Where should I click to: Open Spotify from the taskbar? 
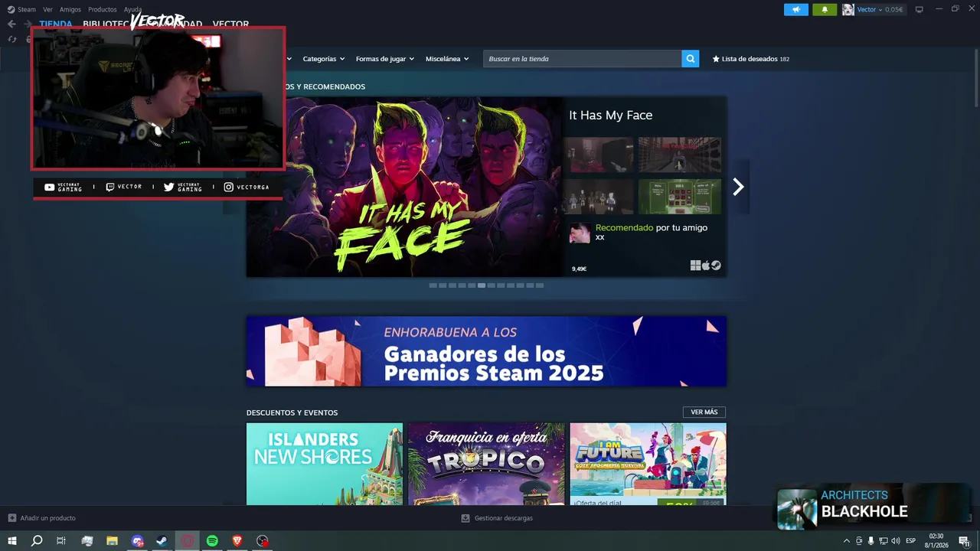[x=212, y=541]
